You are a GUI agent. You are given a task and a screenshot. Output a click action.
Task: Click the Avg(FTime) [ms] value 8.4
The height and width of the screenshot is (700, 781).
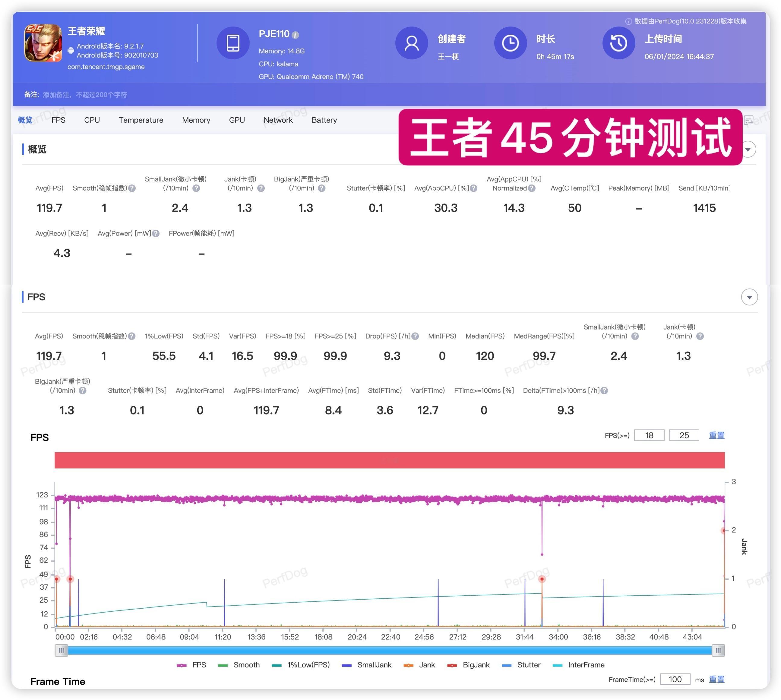coord(334,410)
